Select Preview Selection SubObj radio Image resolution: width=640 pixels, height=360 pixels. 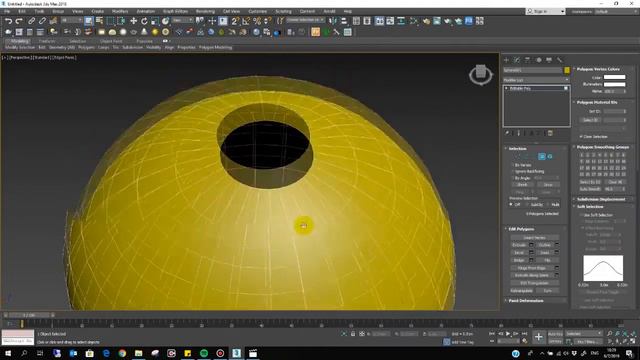528,204
